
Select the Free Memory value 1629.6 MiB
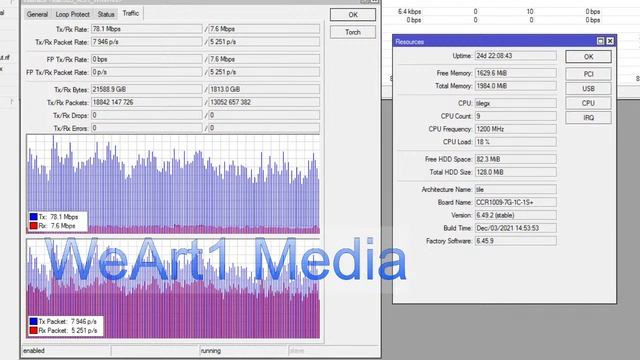[x=515, y=73]
